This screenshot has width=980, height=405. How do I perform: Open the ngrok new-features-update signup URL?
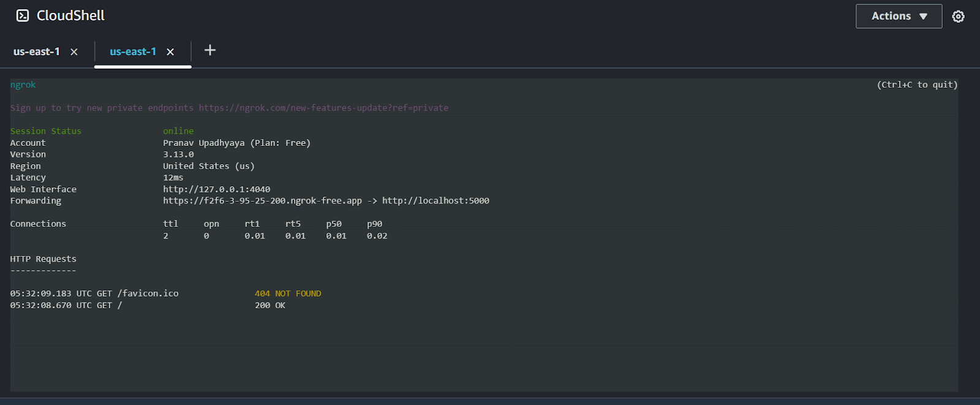tap(323, 108)
